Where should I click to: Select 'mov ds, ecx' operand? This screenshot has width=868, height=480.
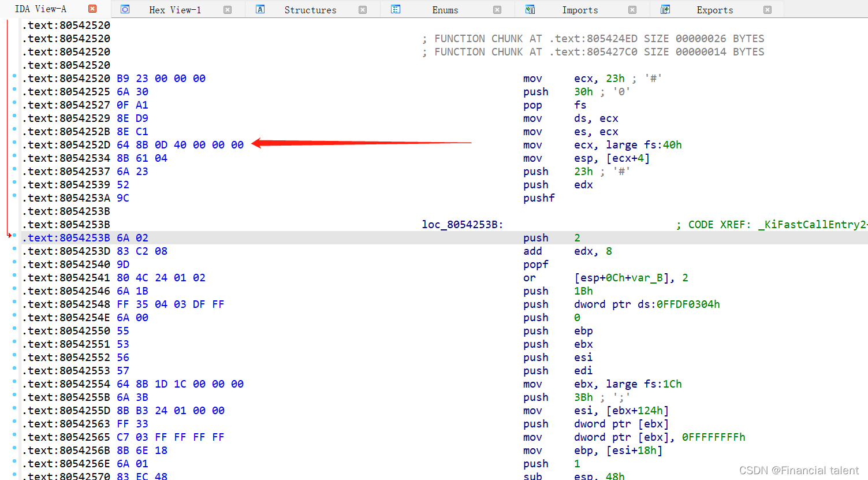click(596, 118)
